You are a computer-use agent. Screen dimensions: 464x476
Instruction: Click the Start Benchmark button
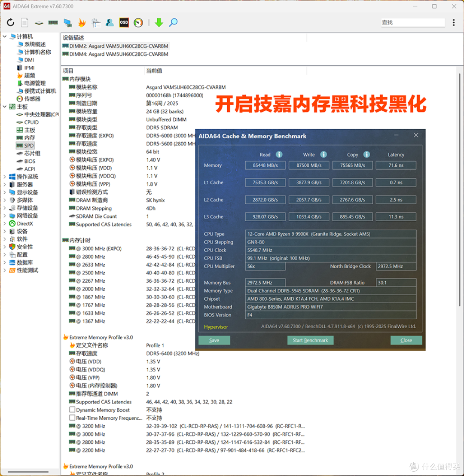[310, 340]
